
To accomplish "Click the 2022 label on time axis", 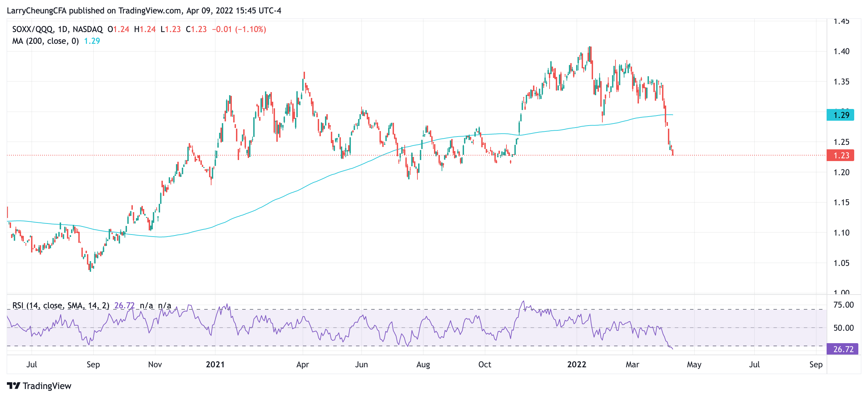I will coord(577,365).
